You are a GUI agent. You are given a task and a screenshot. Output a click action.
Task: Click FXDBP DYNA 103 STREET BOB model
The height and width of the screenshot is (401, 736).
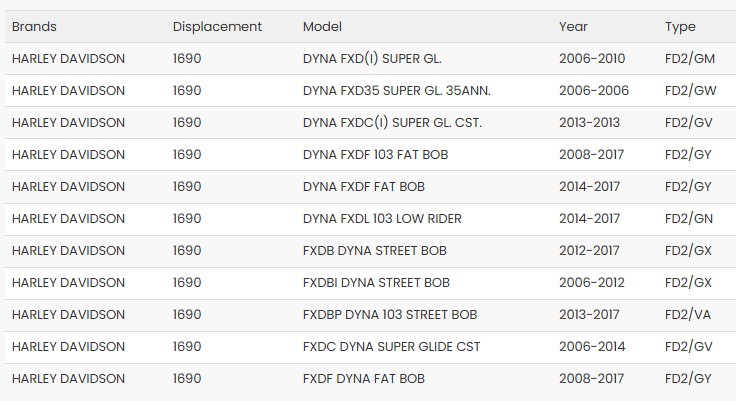click(x=390, y=315)
